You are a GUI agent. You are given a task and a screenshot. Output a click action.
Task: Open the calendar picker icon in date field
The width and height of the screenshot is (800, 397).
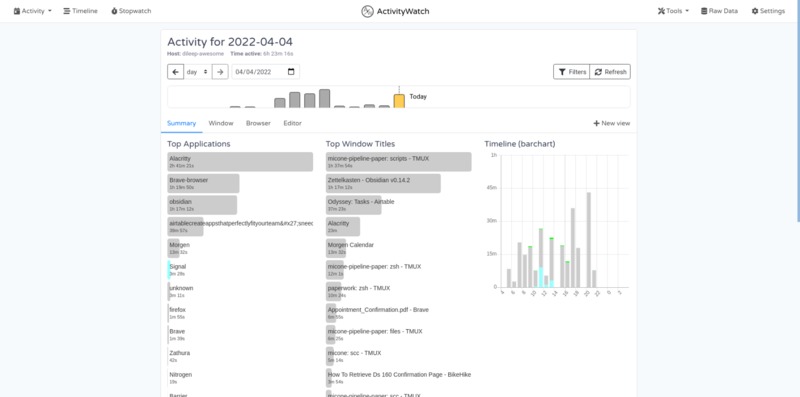coord(291,72)
